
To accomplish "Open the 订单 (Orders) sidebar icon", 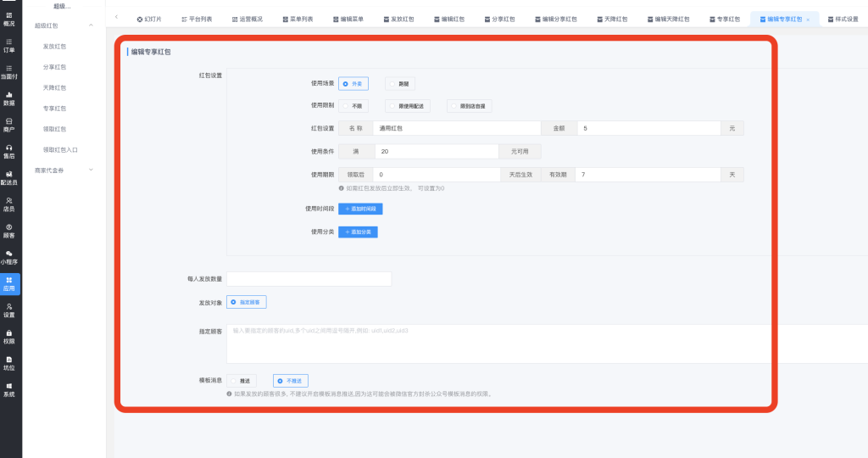I will pos(9,45).
